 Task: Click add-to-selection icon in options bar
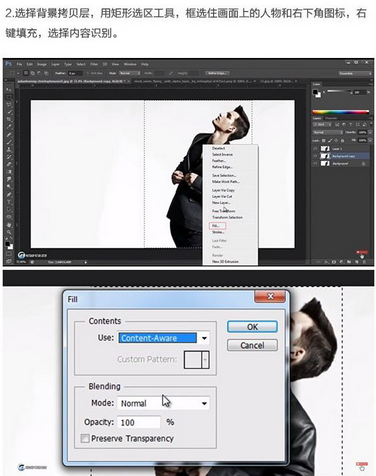click(33, 73)
